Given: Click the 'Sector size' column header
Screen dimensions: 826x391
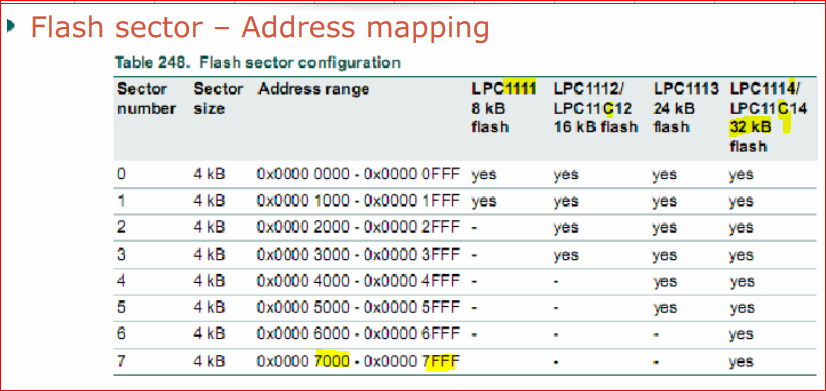Looking at the screenshot, I should pyautogui.click(x=218, y=99).
